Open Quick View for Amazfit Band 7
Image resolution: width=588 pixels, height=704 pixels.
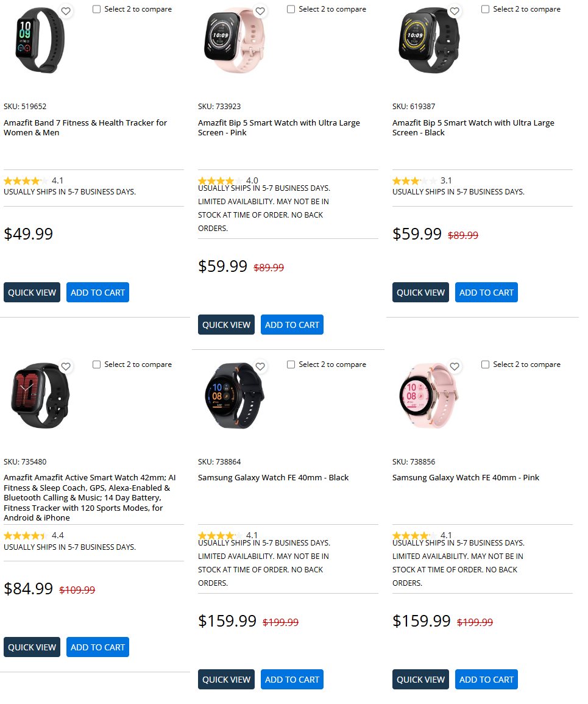pos(32,292)
